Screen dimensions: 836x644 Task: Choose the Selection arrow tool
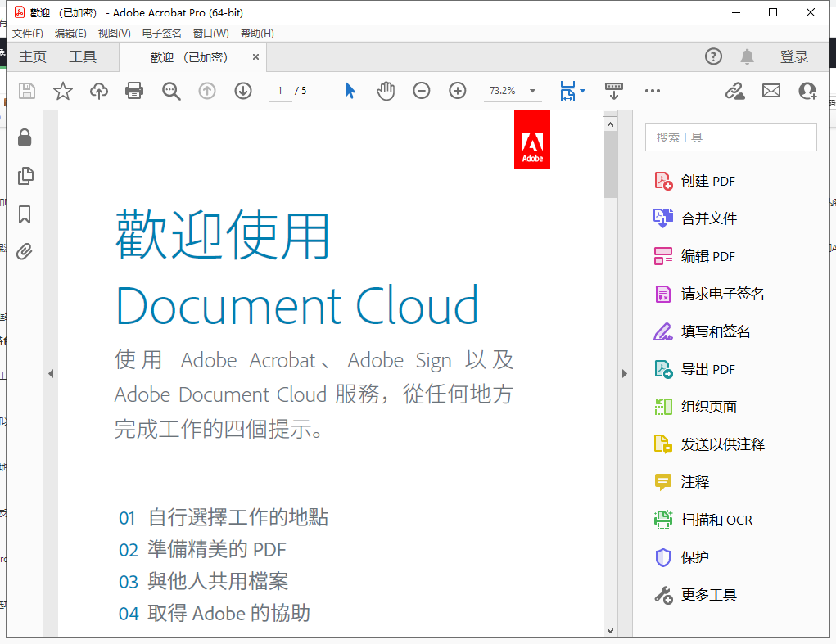[x=350, y=91]
